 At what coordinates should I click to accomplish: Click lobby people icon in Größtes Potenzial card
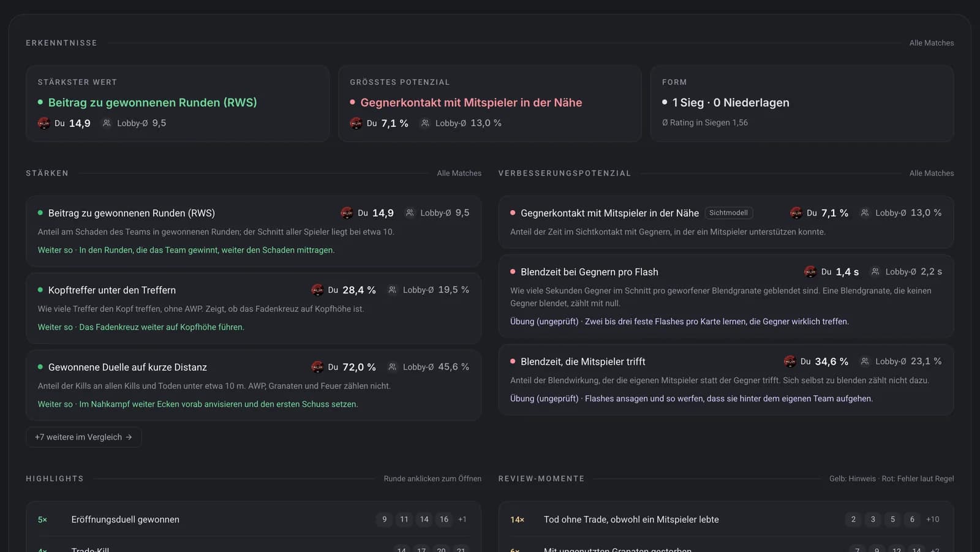(425, 123)
